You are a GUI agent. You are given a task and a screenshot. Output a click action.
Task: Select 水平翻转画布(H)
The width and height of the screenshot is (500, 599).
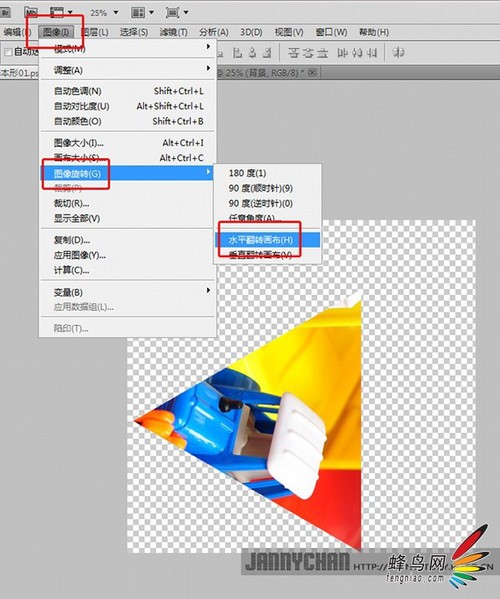(x=267, y=240)
